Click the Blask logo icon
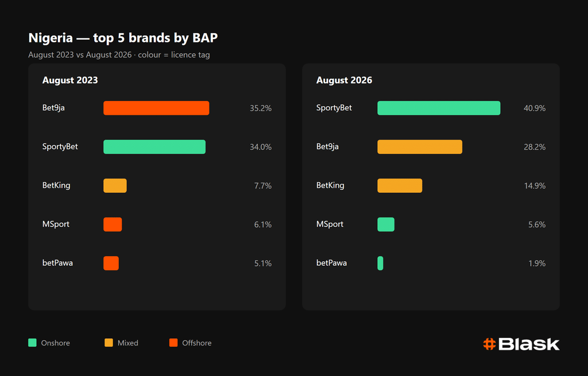Viewport: 588px width, 376px height. coord(489,344)
